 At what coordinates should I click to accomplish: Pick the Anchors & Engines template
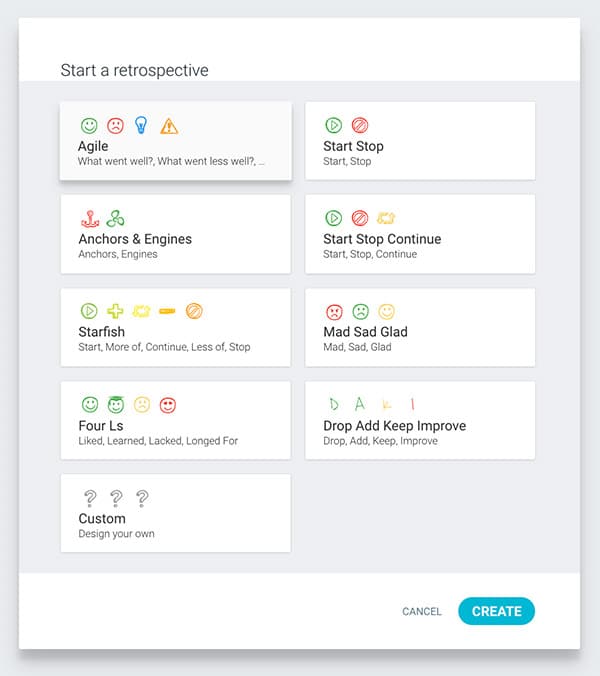pos(175,234)
